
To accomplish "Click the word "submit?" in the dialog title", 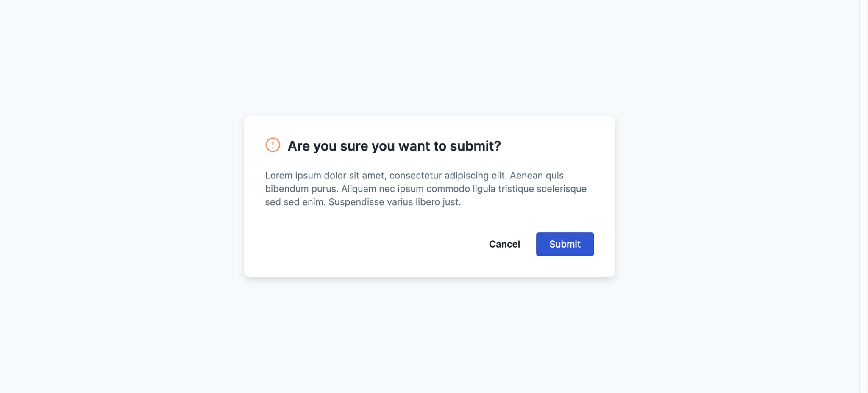I will click(475, 146).
